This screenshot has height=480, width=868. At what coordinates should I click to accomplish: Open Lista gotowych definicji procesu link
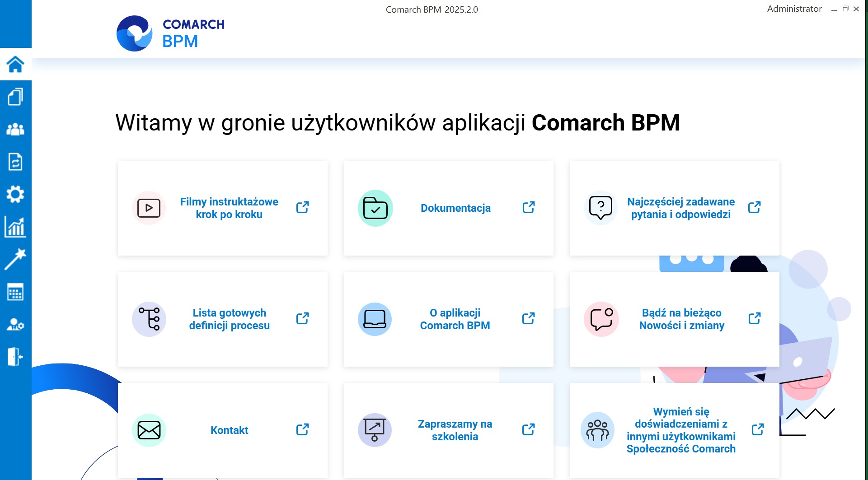(x=230, y=319)
